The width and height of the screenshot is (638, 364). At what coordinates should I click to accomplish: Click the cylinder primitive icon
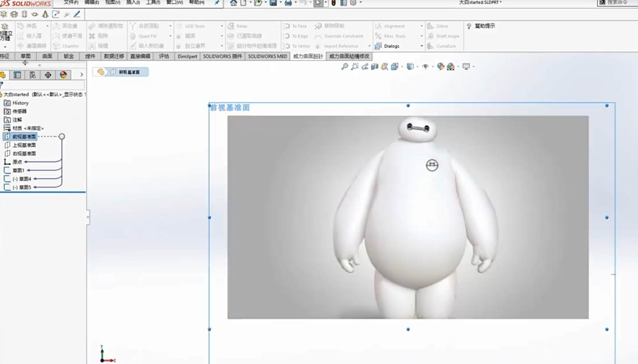click(24, 14)
